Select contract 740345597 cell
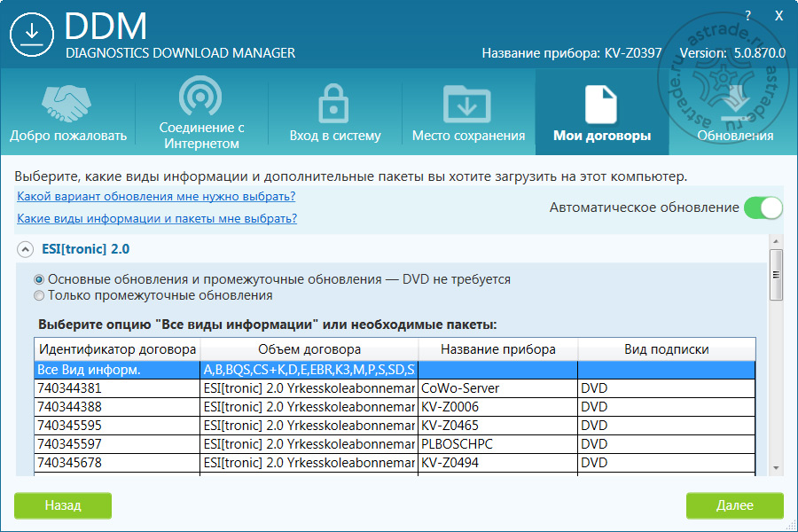 [117, 444]
